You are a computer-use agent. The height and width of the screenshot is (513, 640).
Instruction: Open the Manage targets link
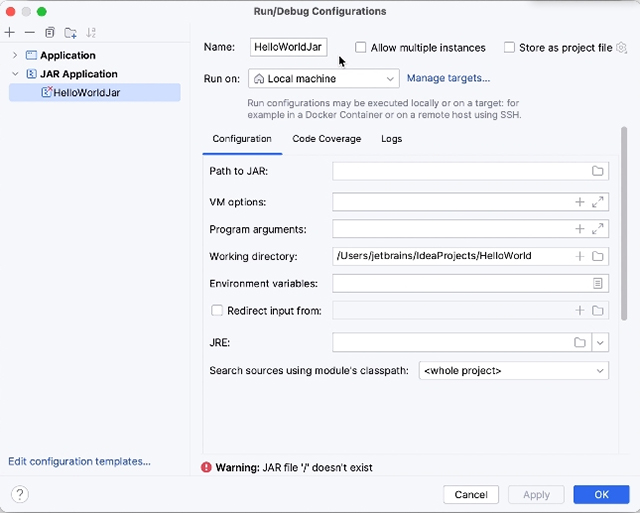coord(448,78)
